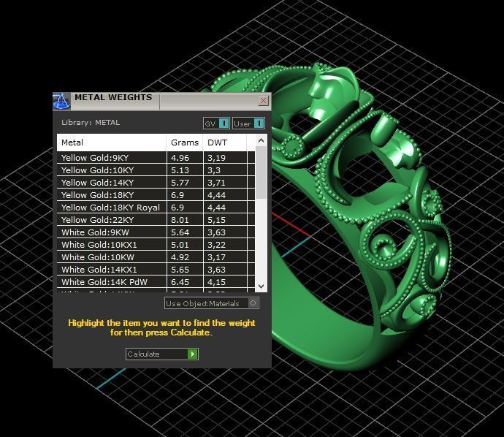Click the 4.96 grams value
Screen dimensions: 504x437
(x=180, y=158)
